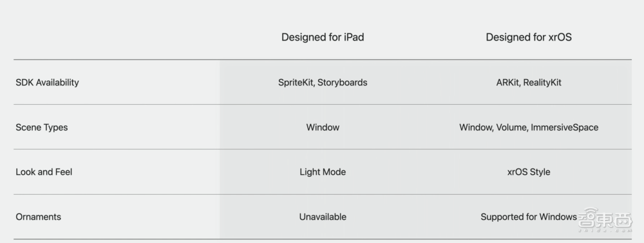Click the word 'ImmersiveSpace' in the table
This screenshot has width=644, height=243.
coord(564,127)
